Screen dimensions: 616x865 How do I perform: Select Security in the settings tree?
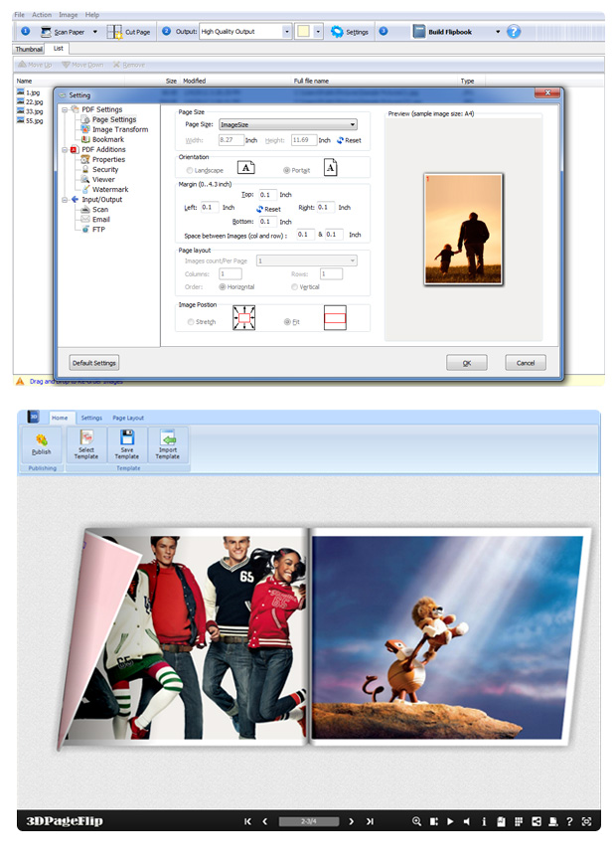pos(104,169)
